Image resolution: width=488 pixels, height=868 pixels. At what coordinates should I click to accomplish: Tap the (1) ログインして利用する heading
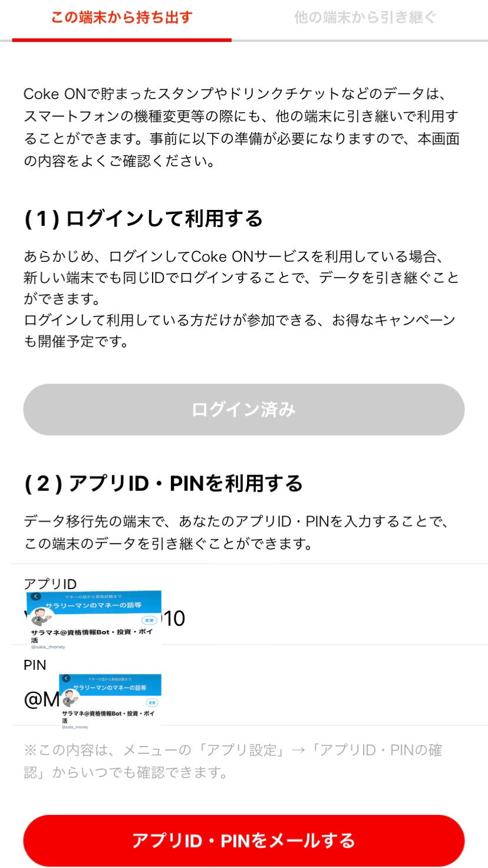pyautogui.click(x=143, y=219)
